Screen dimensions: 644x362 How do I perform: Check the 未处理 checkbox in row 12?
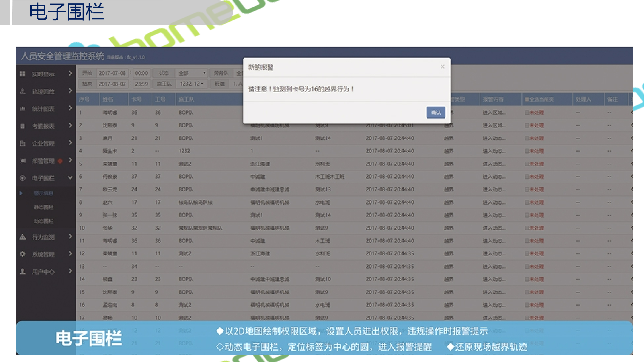coord(527,254)
